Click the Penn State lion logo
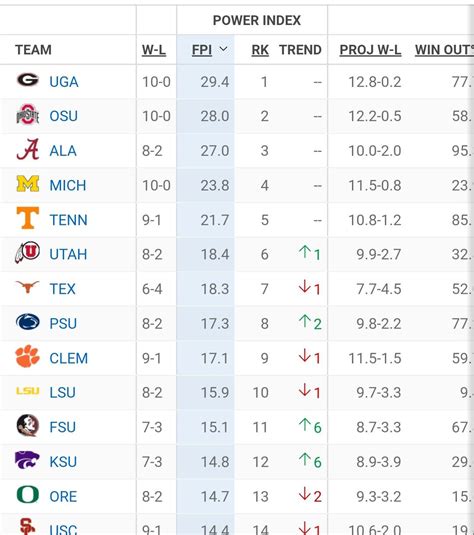Screen dimensions: 474x535 click(28, 322)
